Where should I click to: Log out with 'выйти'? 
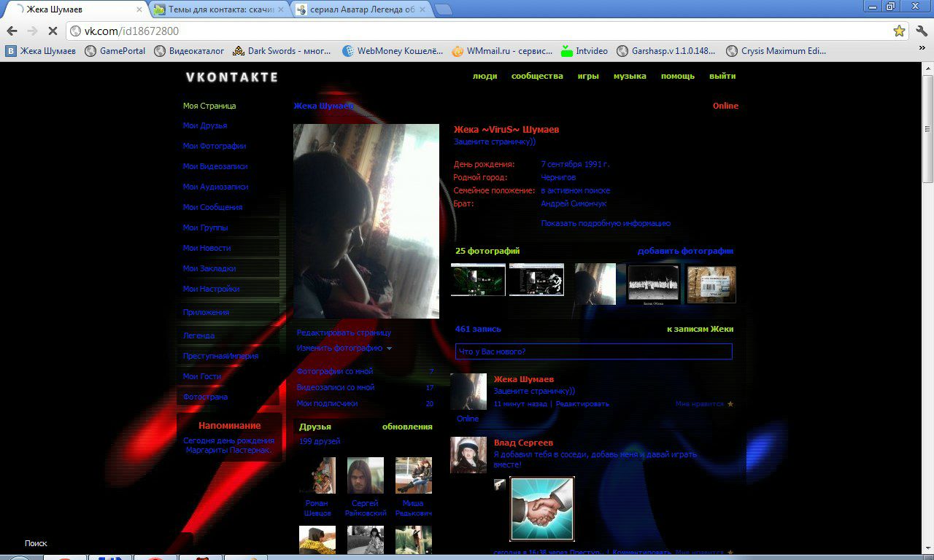(x=722, y=76)
